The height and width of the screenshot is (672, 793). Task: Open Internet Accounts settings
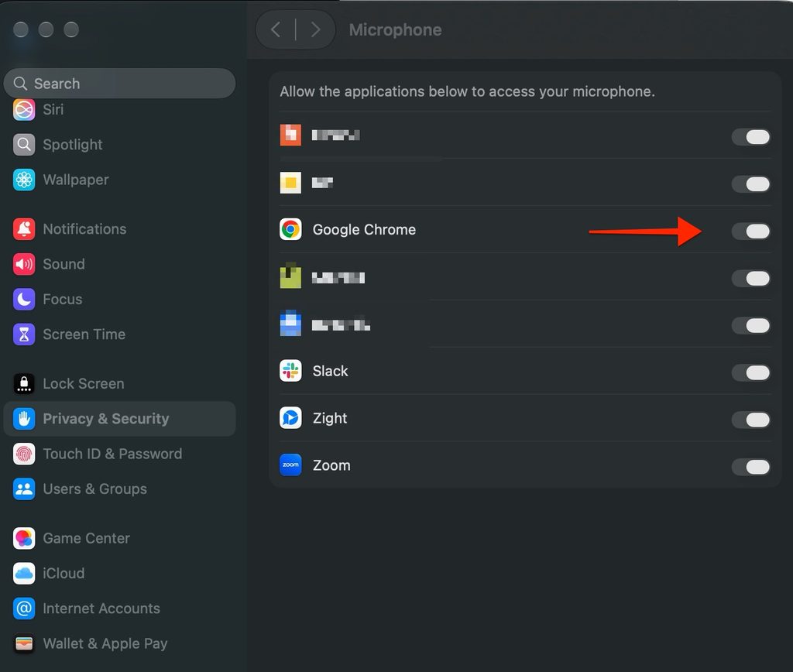tap(119, 609)
